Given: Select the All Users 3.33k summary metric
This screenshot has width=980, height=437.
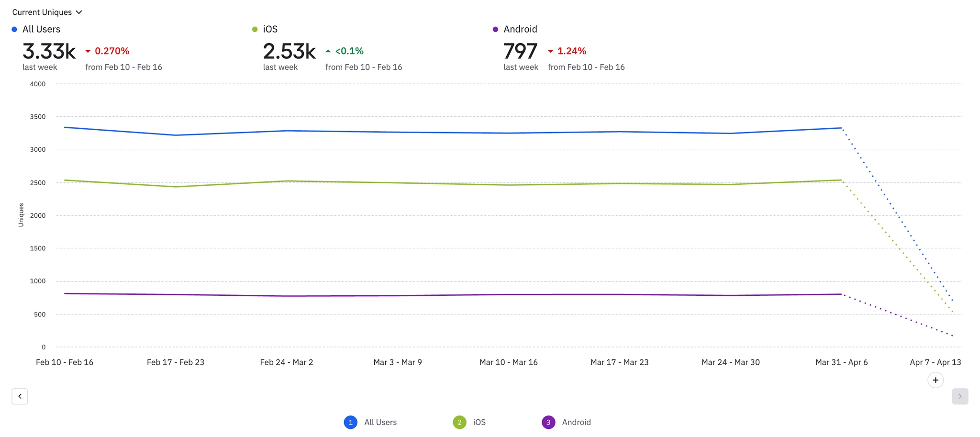Looking at the screenshot, I should [x=49, y=51].
